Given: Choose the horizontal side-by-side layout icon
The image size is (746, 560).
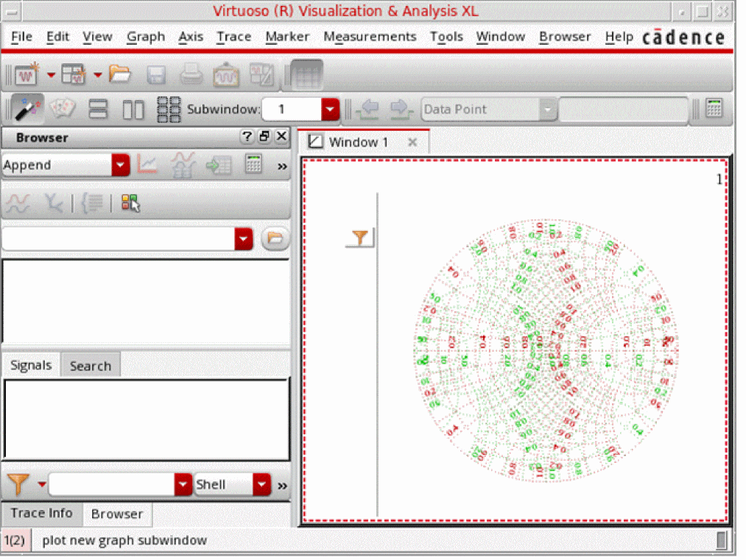Looking at the screenshot, I should pyautogui.click(x=133, y=110).
